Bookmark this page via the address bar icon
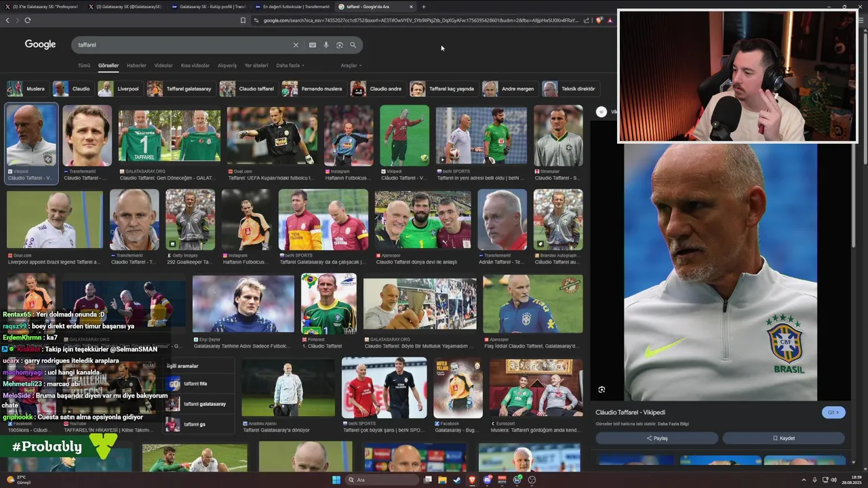Image resolution: width=868 pixels, height=488 pixels. 243,20
